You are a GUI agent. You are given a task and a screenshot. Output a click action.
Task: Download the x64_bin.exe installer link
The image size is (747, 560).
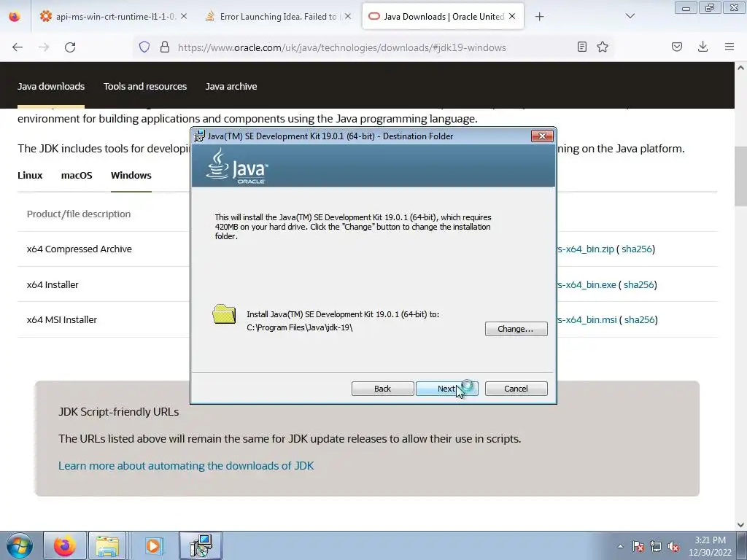(587, 285)
